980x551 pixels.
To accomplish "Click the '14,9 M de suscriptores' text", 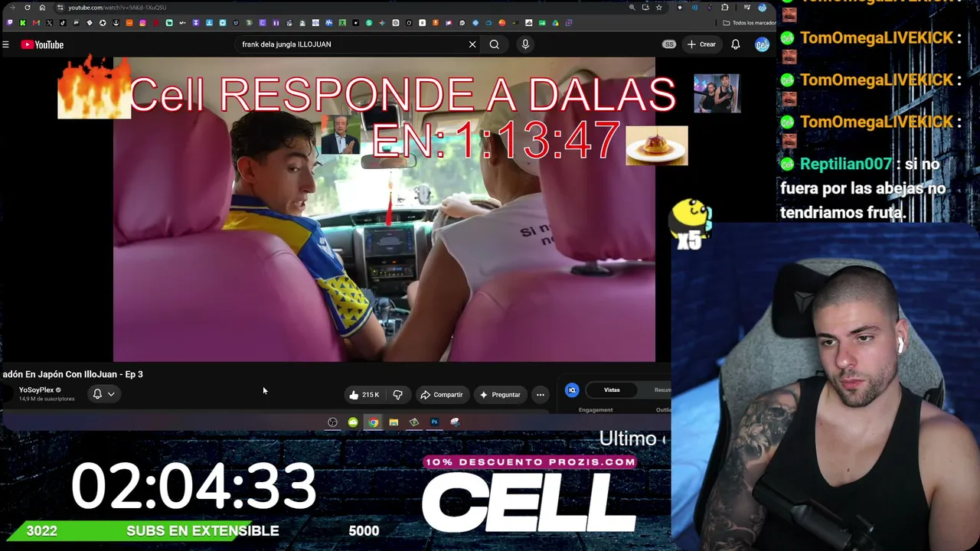I will coord(47,399).
